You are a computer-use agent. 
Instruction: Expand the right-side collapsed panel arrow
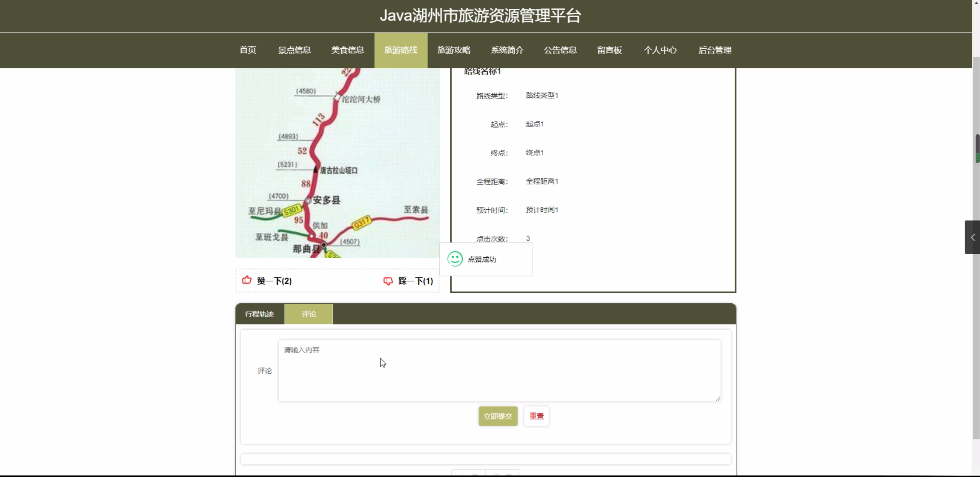click(972, 237)
